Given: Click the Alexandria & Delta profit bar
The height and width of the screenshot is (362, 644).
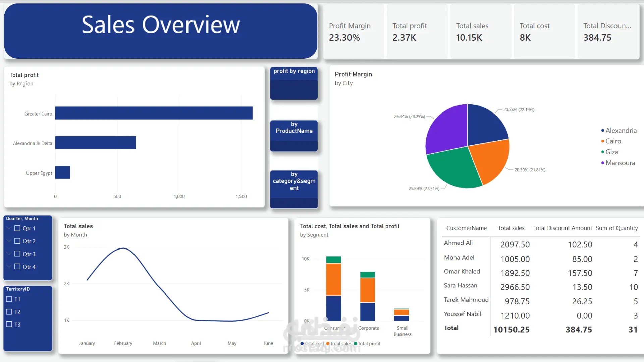Looking at the screenshot, I should pyautogui.click(x=96, y=142).
